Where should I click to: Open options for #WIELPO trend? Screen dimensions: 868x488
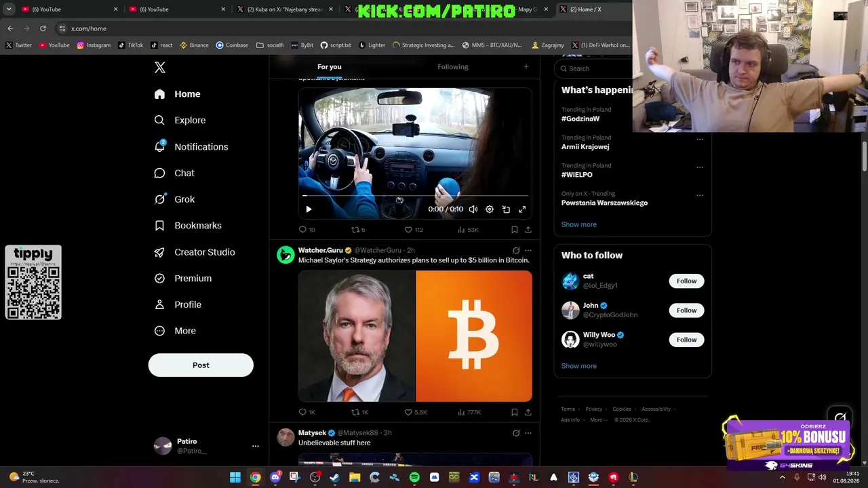click(x=700, y=167)
